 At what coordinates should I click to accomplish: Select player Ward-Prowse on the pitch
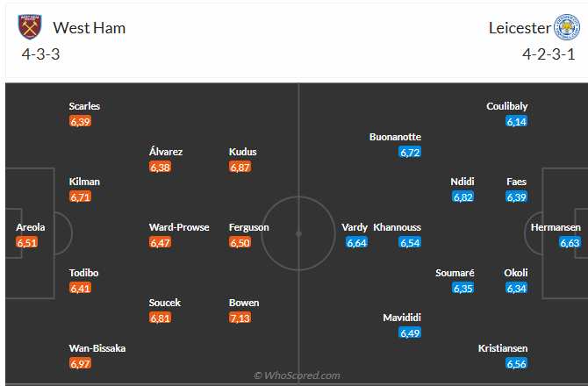tap(179, 227)
